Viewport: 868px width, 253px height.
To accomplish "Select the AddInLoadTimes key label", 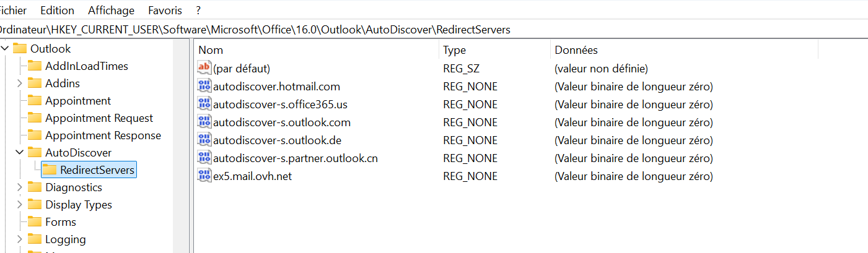I will point(87,66).
